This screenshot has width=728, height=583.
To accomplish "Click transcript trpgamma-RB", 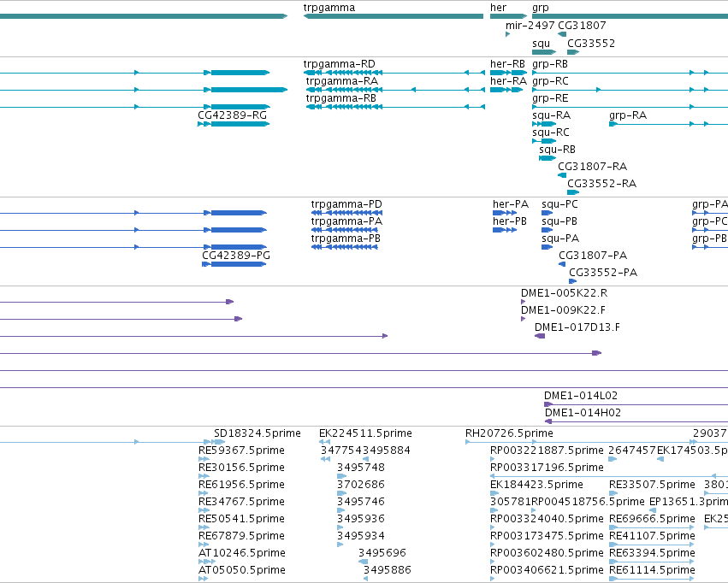I will pos(340,98).
